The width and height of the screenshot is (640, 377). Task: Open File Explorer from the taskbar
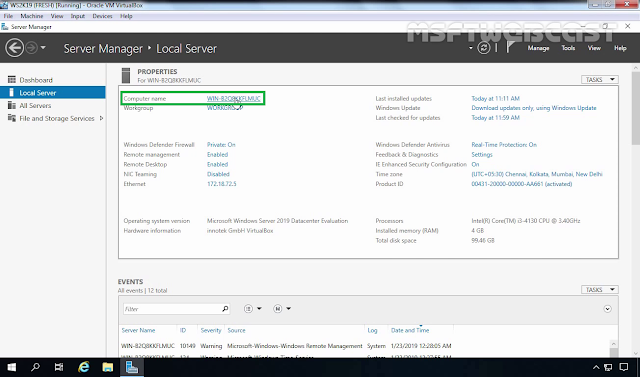(108, 367)
